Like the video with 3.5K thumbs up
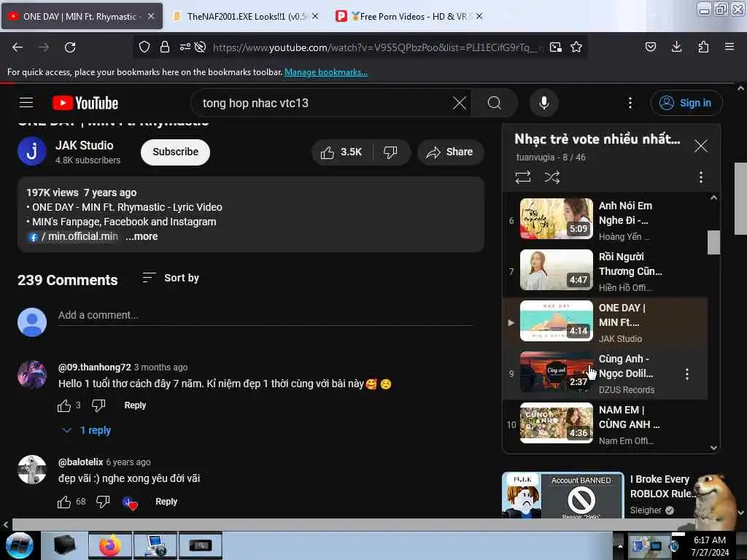Viewport: 747px width, 560px height. (x=341, y=152)
